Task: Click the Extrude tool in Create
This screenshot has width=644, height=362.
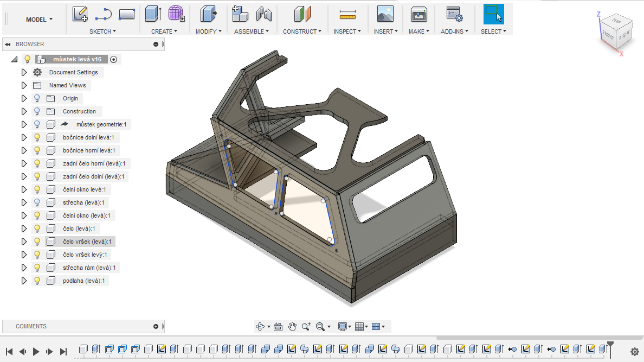Action: point(153,14)
